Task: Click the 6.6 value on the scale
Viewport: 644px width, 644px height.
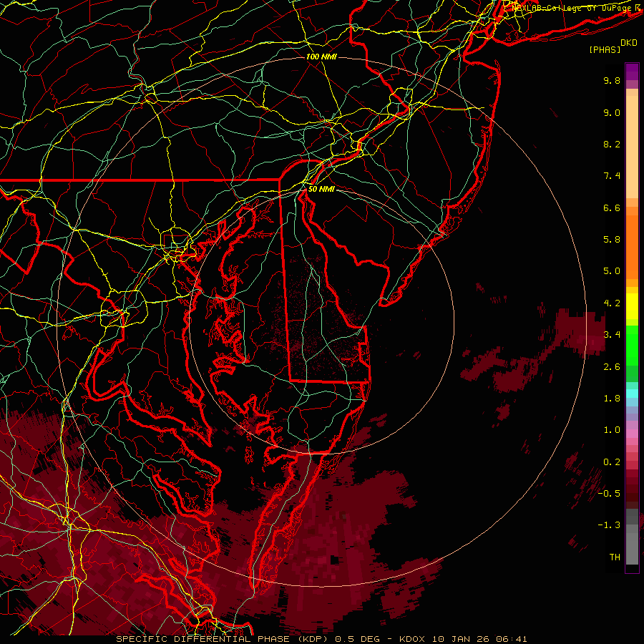Action: tap(612, 208)
